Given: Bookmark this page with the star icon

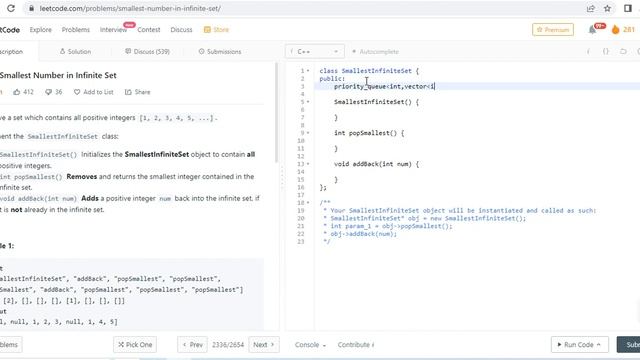Looking at the screenshot, I should [x=607, y=8].
